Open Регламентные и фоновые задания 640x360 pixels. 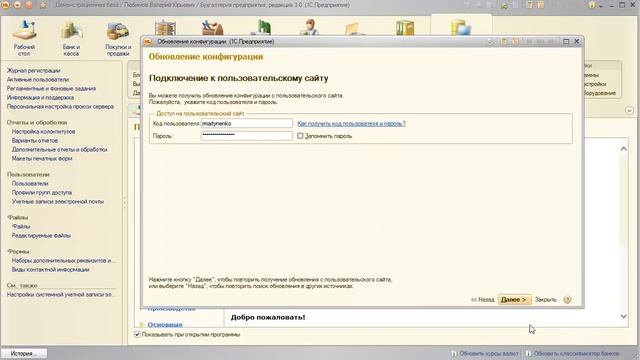point(51,89)
